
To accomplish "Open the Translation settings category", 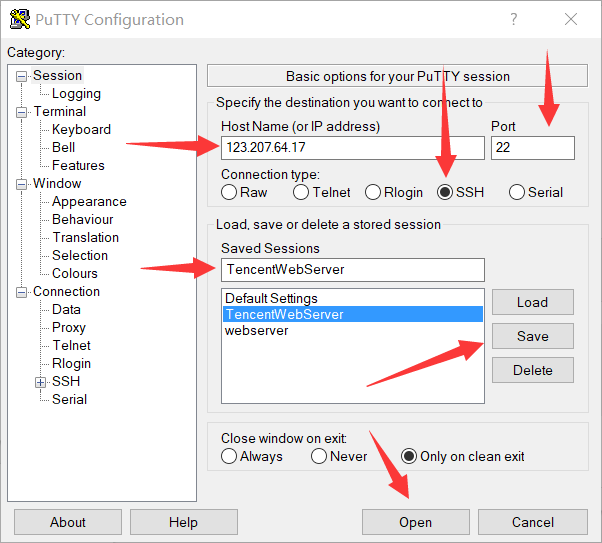I will [x=85, y=237].
